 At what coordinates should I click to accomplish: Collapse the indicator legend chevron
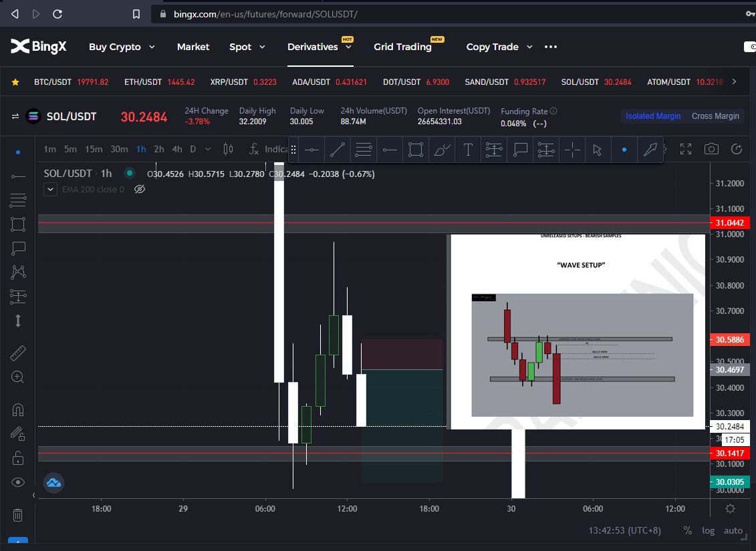pos(50,189)
